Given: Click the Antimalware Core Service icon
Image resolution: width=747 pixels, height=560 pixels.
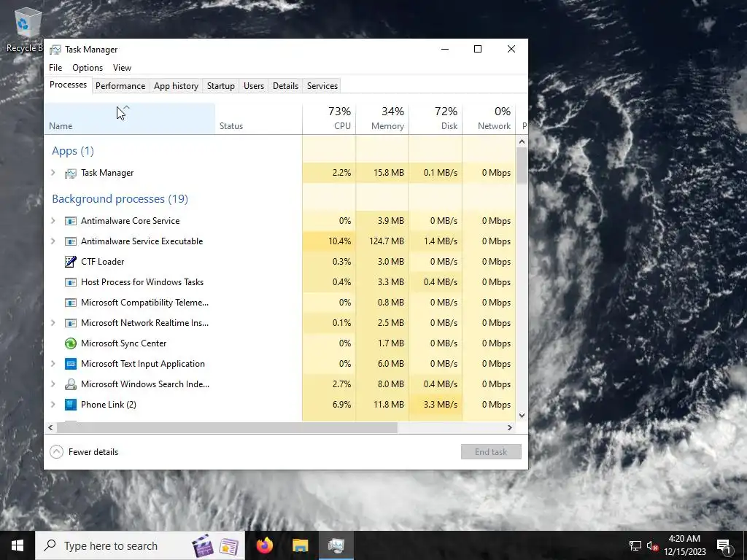Looking at the screenshot, I should click(x=71, y=221).
